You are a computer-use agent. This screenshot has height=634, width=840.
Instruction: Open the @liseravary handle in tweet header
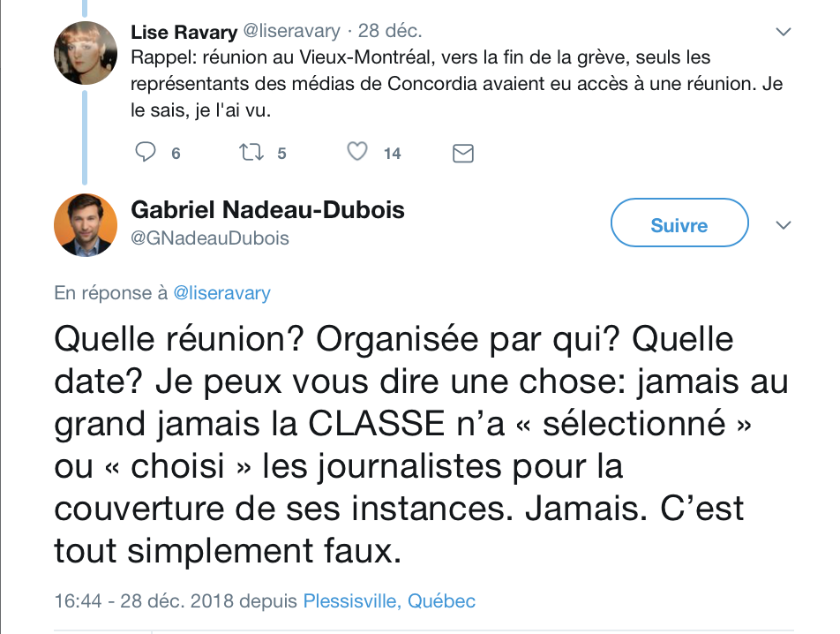[291, 31]
